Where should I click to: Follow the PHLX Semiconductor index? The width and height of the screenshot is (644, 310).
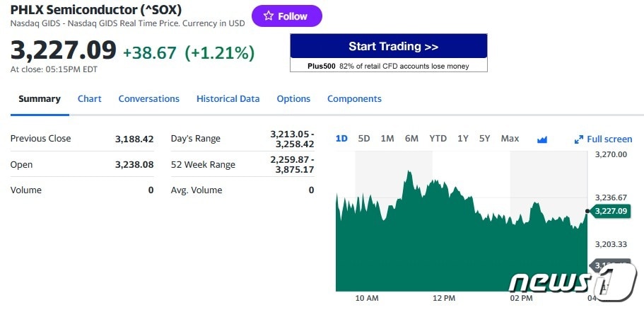pyautogui.click(x=286, y=16)
